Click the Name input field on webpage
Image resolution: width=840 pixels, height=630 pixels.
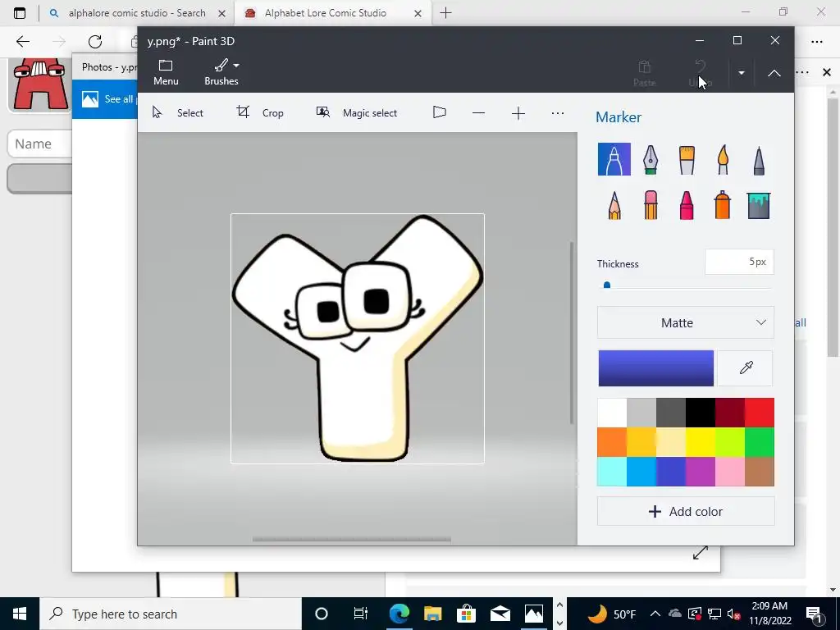[x=40, y=144]
